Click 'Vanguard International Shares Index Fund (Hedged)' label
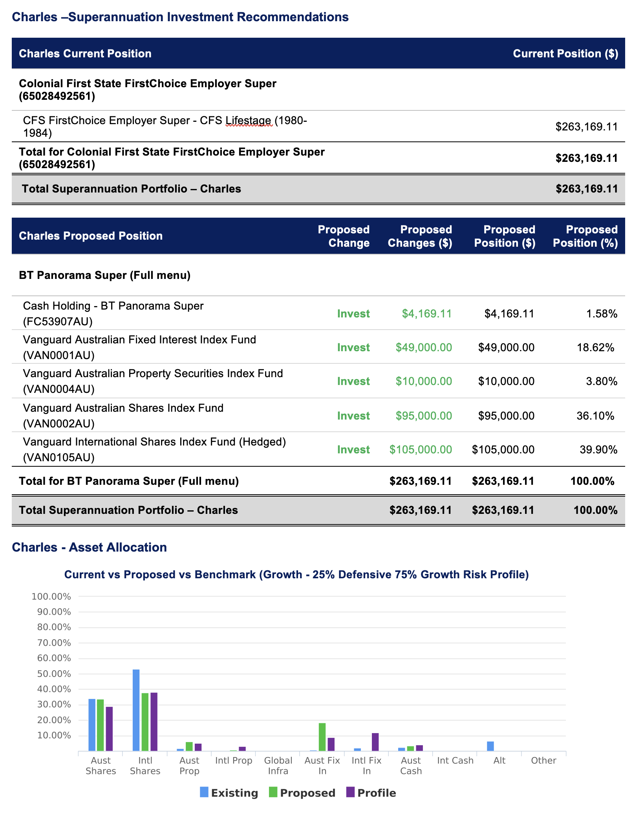The image size is (644, 825). pos(154,449)
